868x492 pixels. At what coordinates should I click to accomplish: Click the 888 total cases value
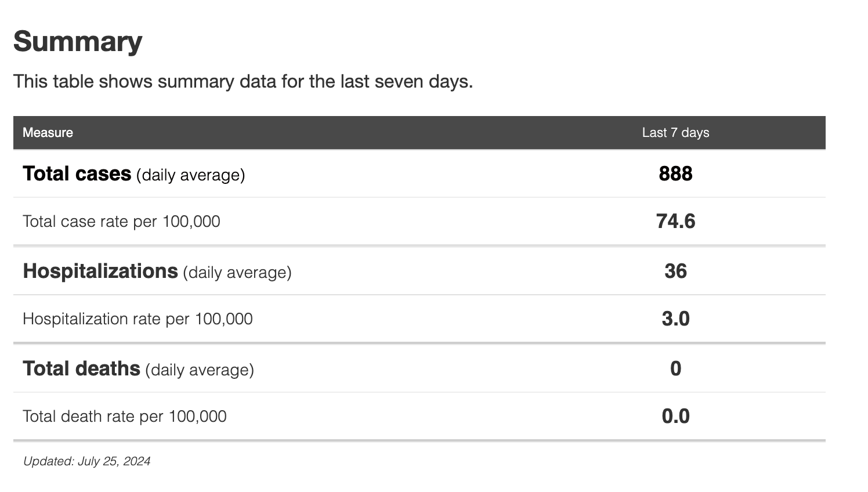click(675, 174)
